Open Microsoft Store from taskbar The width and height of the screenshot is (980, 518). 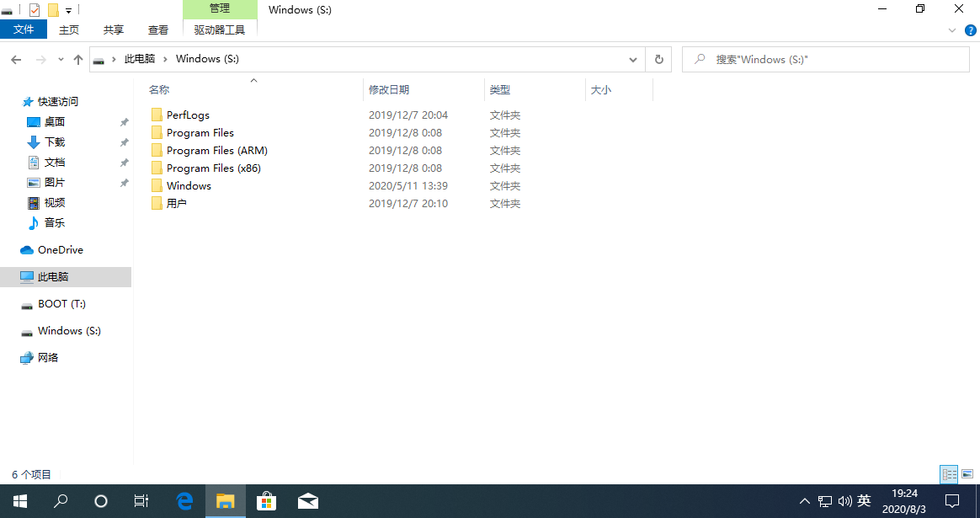pos(266,500)
